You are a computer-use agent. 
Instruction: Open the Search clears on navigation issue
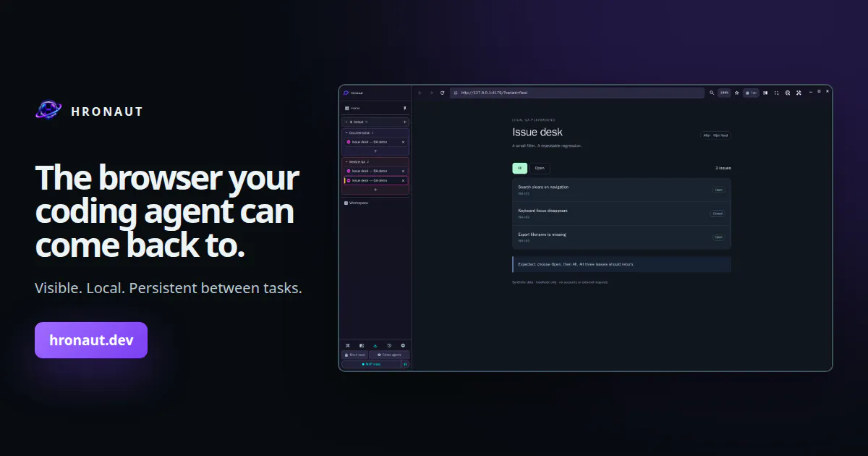[621, 190]
